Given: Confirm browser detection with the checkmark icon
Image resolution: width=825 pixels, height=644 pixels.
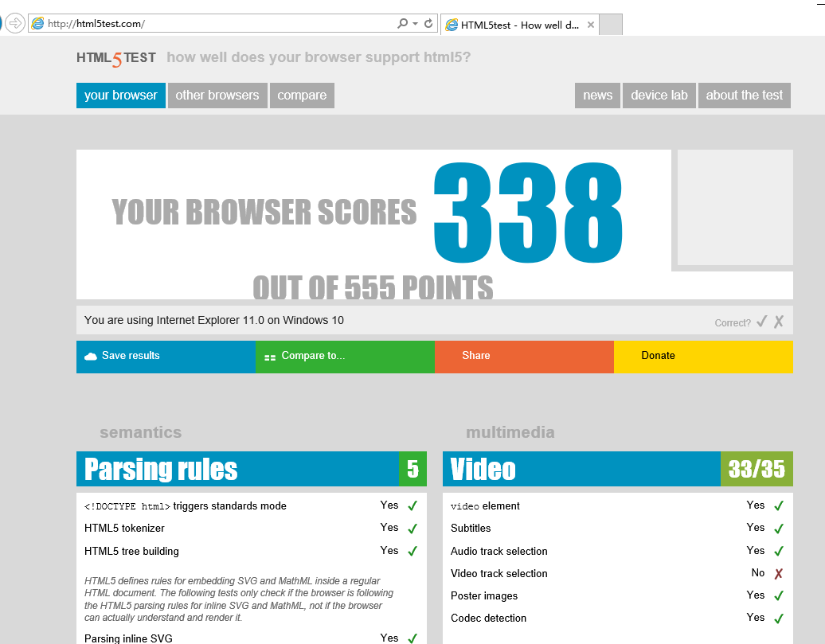Looking at the screenshot, I should tap(761, 322).
